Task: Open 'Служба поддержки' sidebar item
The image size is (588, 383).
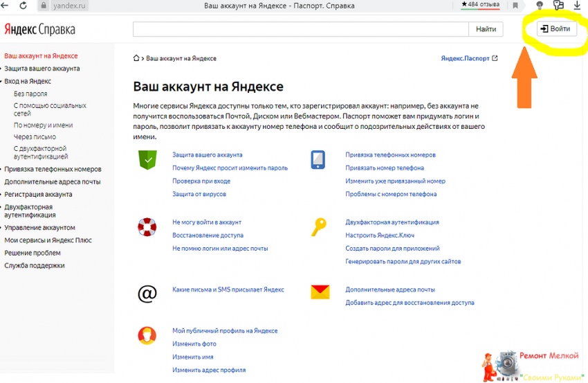Action: tap(35, 265)
